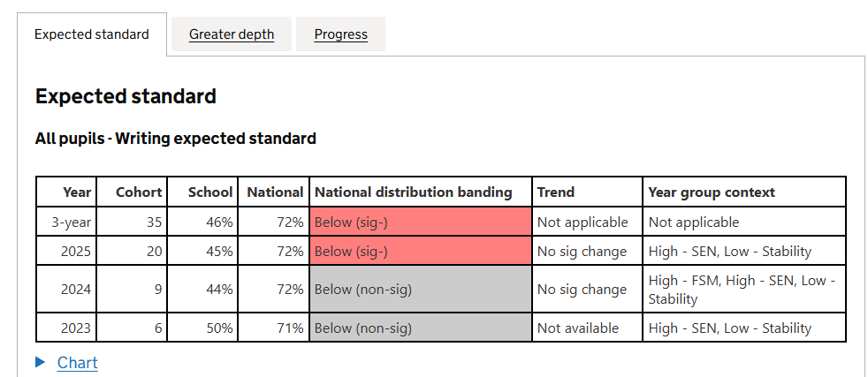Click the 2024 year group context cell
Screen dimensions: 868x377
pyautogui.click(x=741, y=289)
